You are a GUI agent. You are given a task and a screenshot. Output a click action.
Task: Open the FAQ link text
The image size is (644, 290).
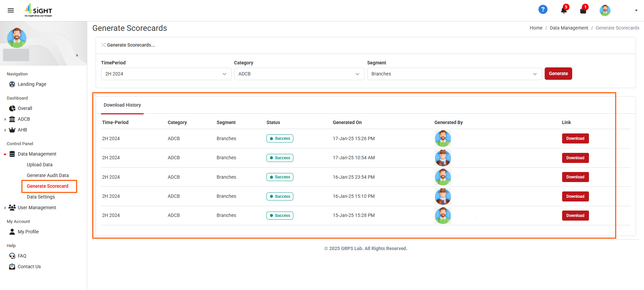click(22, 256)
